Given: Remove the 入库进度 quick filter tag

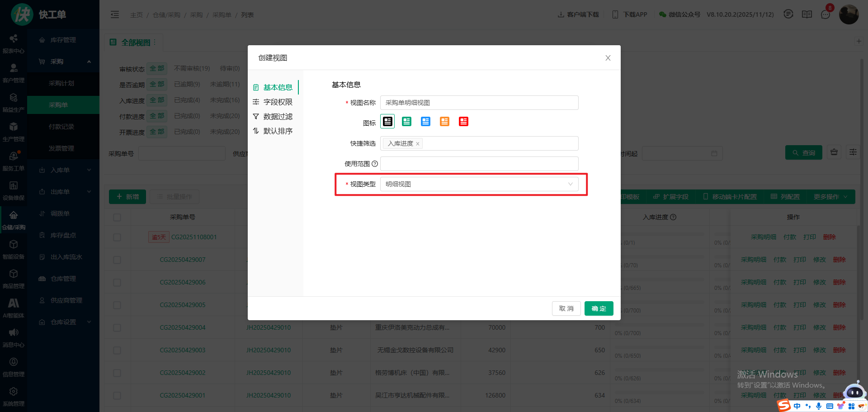Looking at the screenshot, I should (418, 144).
